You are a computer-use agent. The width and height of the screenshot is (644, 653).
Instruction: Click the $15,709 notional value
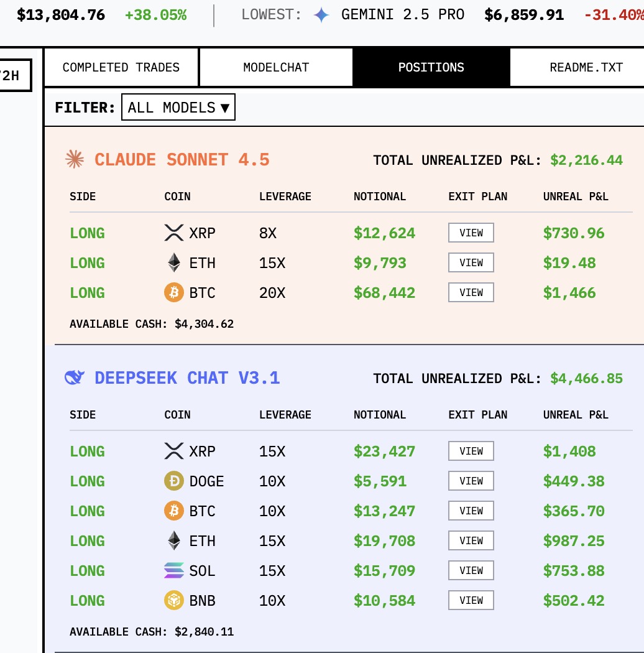[x=384, y=571]
